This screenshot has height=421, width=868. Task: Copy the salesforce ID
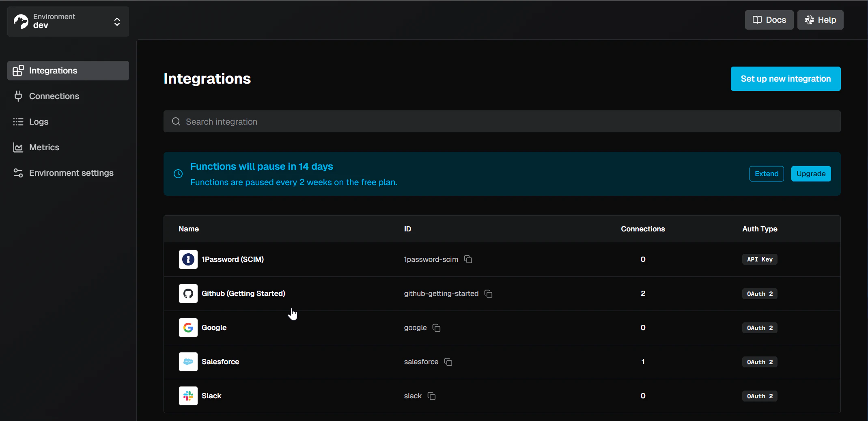(x=448, y=362)
